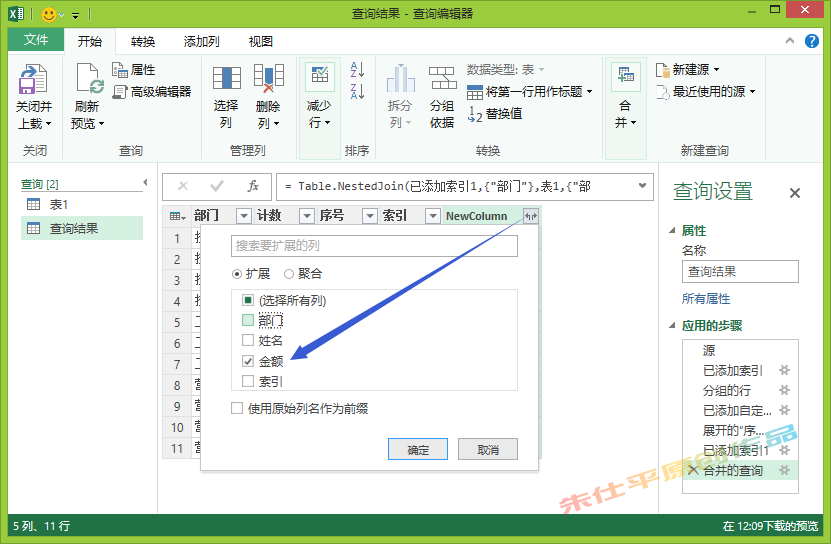Click the 替换值 replace values icon
The image size is (831, 544).
(x=495, y=113)
